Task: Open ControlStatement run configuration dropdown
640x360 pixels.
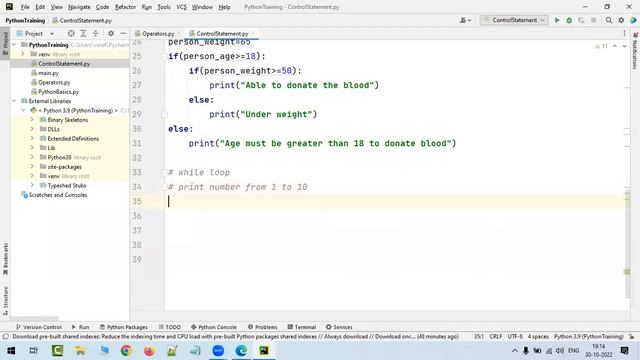Action: click(x=514, y=20)
